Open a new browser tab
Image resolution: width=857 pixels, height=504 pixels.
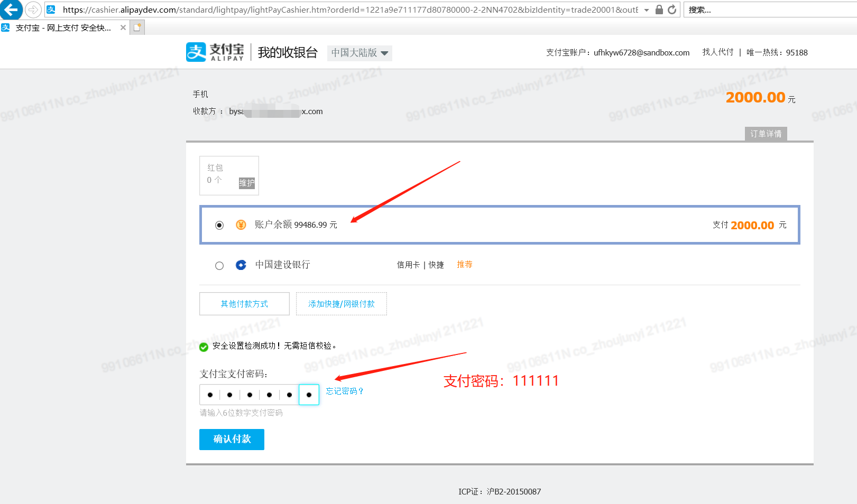pos(137,27)
